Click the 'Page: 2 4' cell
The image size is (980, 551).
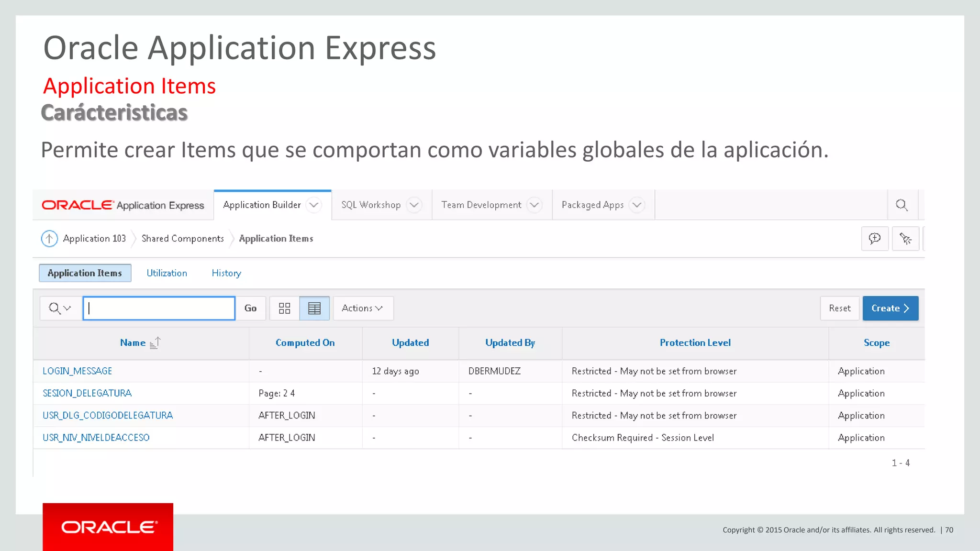click(277, 393)
